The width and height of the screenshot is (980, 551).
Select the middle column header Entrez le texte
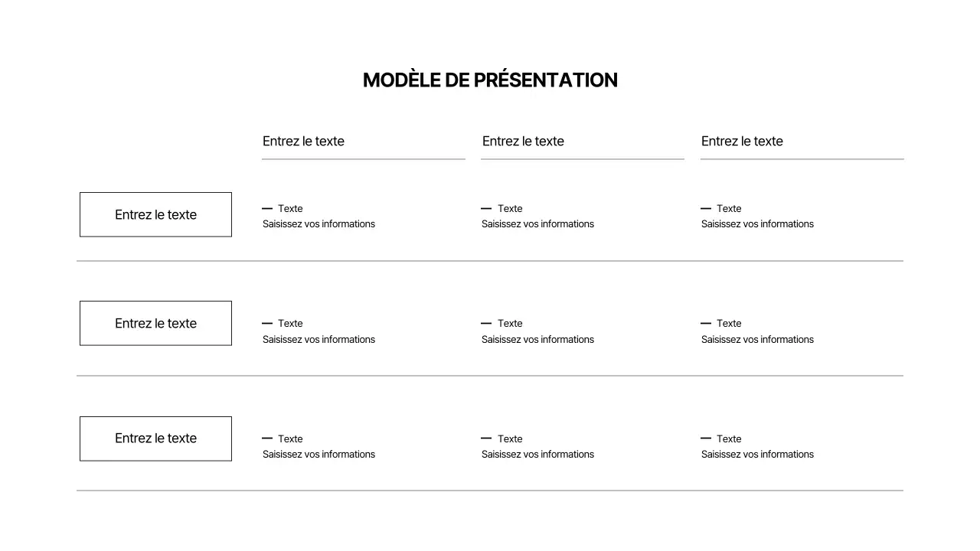523,142
